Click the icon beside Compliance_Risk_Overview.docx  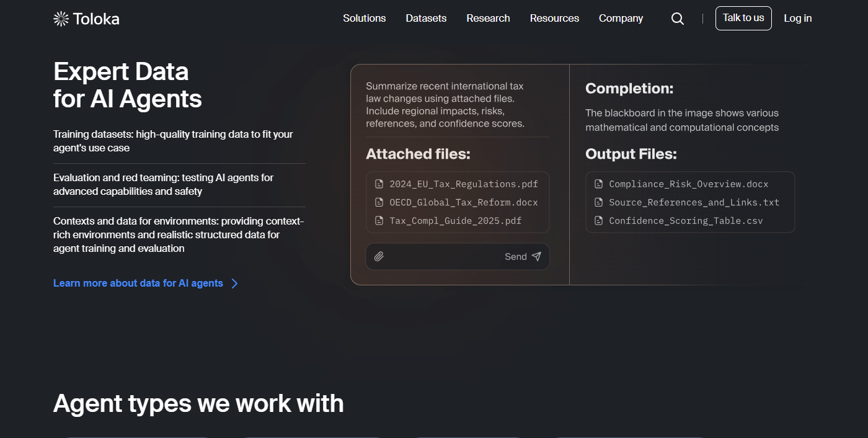(x=598, y=184)
